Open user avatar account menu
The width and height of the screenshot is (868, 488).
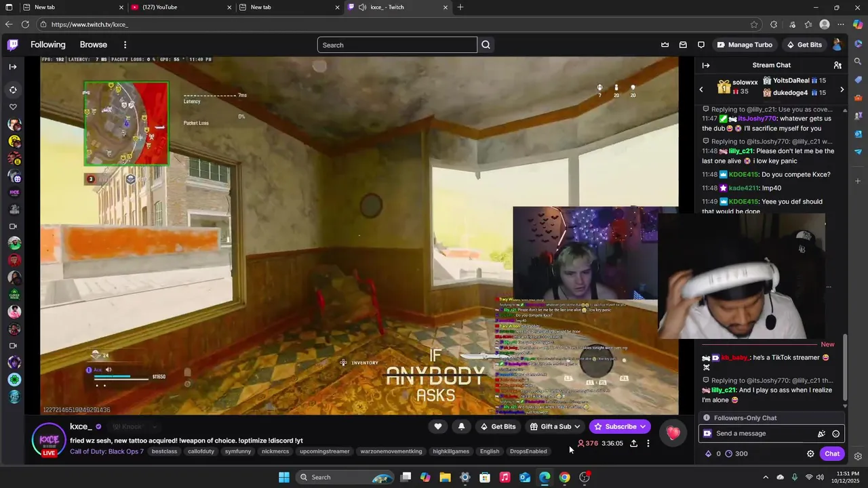837,45
